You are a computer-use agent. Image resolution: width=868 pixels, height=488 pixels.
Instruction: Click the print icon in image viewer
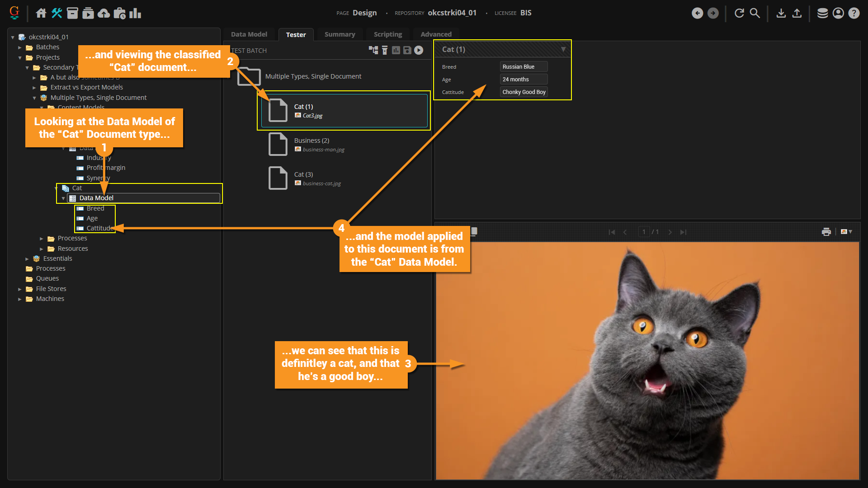(x=826, y=232)
